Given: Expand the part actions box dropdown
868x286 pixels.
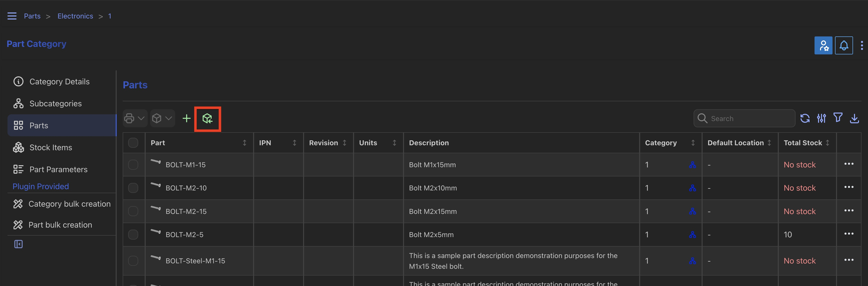Looking at the screenshot, I should pyautogui.click(x=162, y=119).
